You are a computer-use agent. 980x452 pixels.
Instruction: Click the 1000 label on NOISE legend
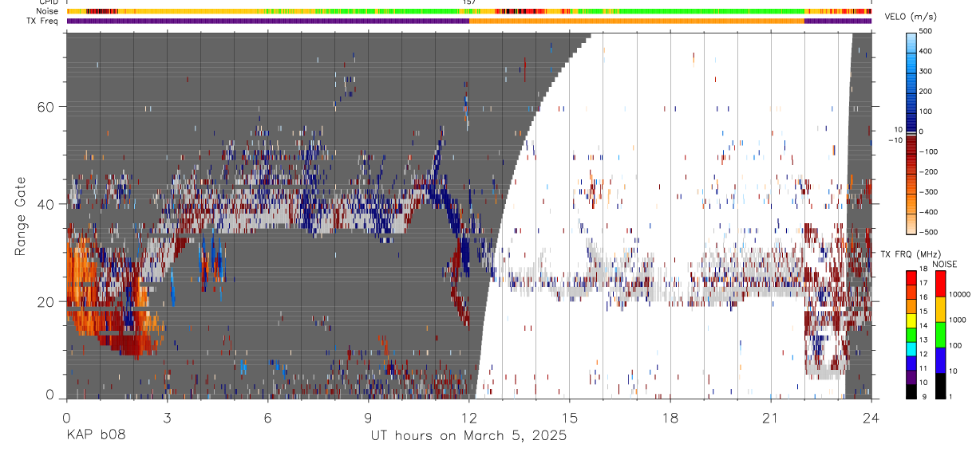[x=959, y=320]
